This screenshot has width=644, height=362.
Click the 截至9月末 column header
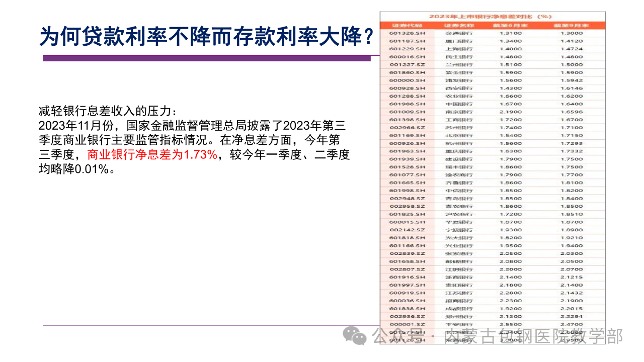(x=572, y=25)
